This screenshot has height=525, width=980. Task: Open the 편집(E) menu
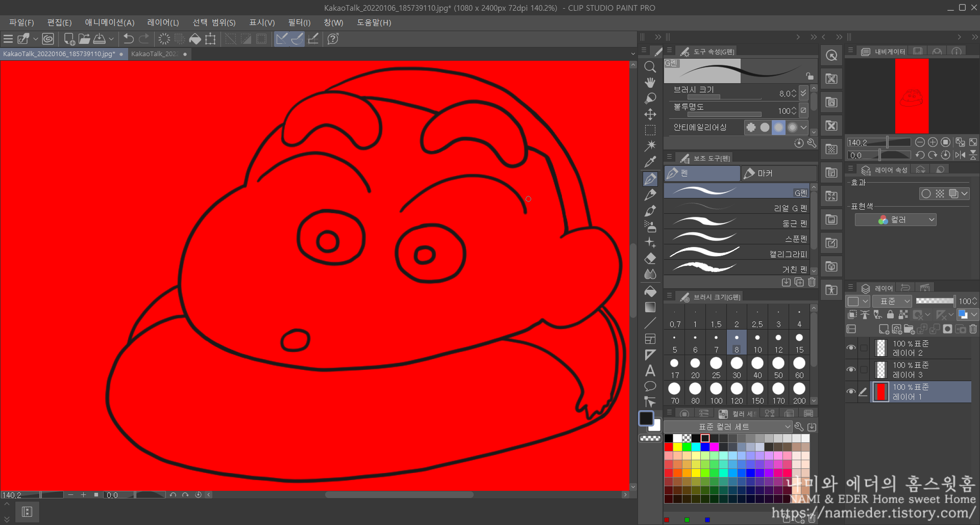coord(59,22)
